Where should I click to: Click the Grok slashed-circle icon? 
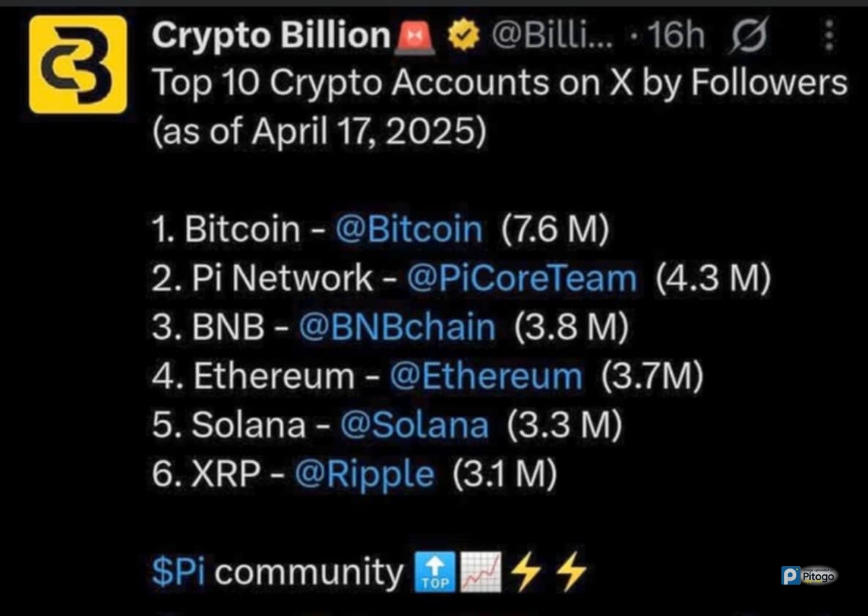pyautogui.click(x=749, y=35)
